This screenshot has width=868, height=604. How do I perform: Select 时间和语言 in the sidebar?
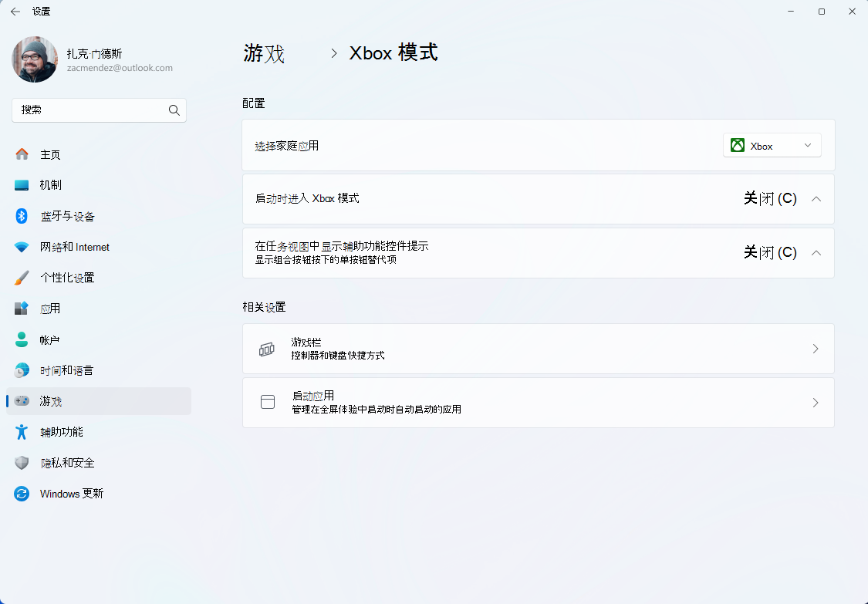click(99, 370)
